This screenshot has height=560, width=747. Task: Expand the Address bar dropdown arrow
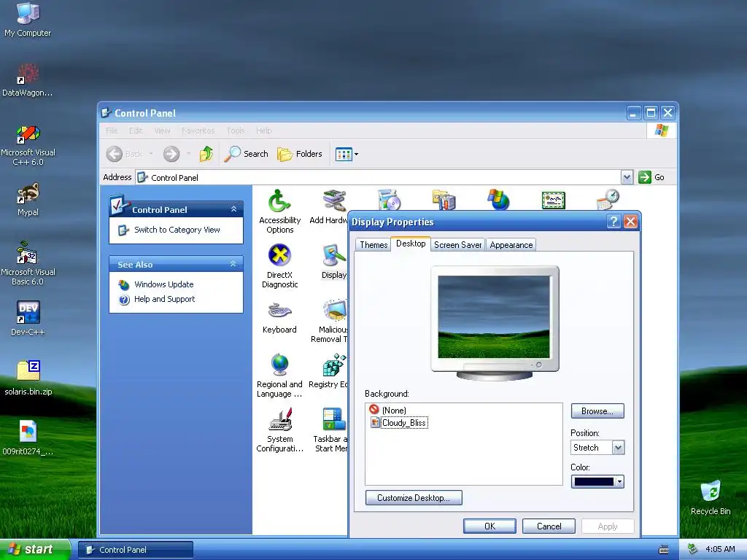click(627, 177)
